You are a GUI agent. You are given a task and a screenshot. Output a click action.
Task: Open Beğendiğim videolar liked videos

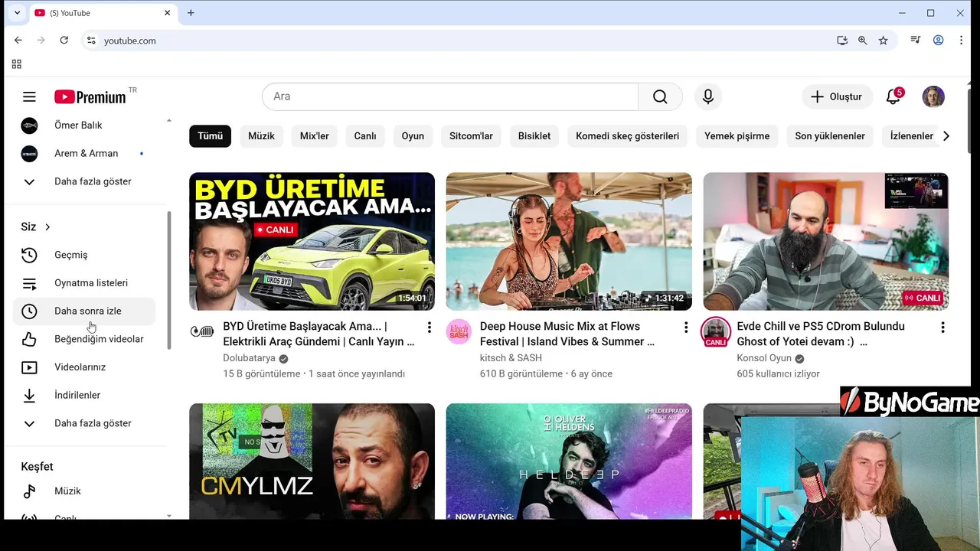[x=84, y=339]
